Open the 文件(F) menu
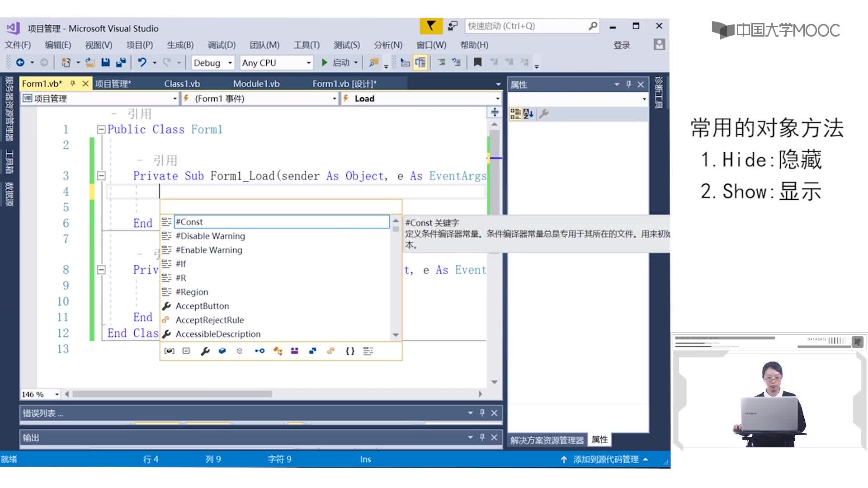 coord(18,45)
